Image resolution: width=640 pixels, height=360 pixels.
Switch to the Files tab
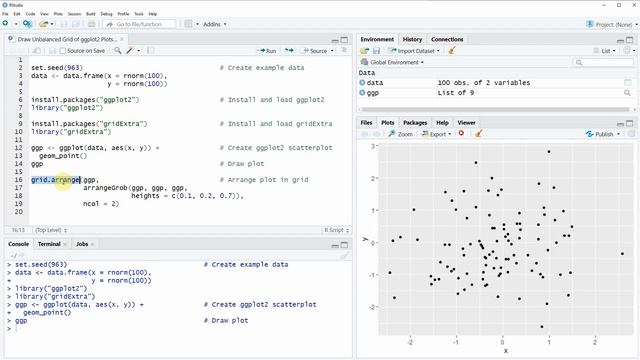(x=367, y=122)
